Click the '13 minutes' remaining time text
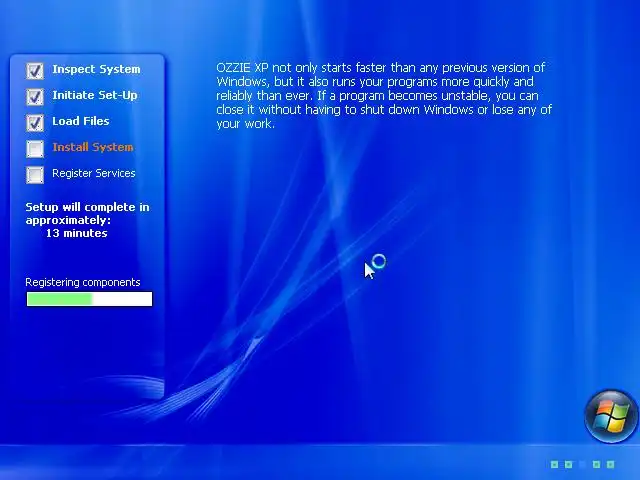640x480 pixels. [77, 233]
